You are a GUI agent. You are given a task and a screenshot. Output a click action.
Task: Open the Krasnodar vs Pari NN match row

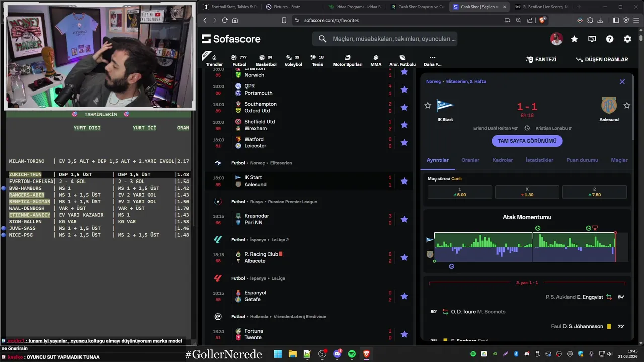point(309,219)
